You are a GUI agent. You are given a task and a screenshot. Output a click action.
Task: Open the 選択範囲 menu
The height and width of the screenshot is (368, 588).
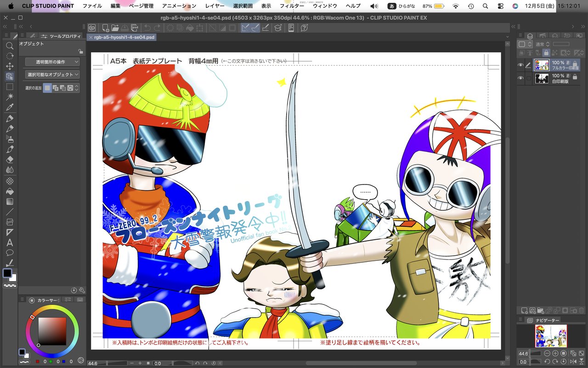243,6
